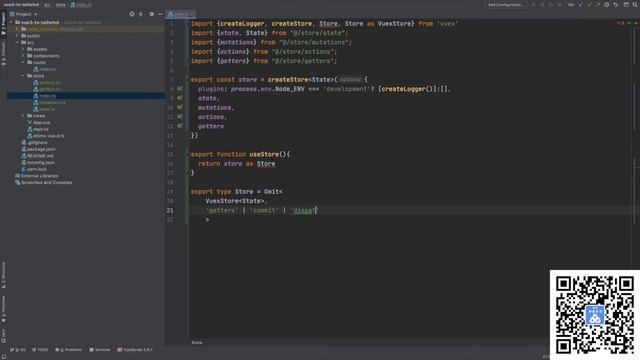Screen dimensions: 640x360
Task: Select getters.ts in the store folder
Action: point(47,89)
